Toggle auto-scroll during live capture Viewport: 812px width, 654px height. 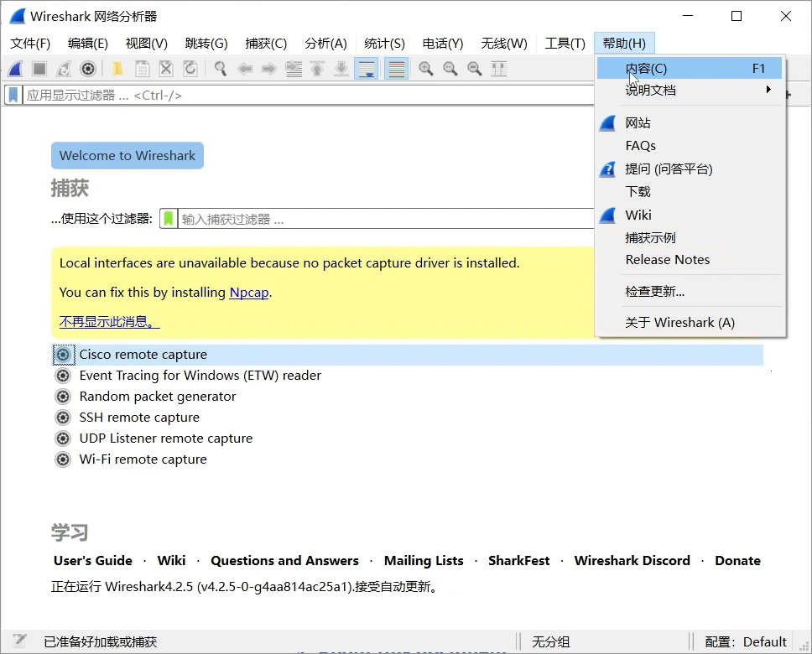(367, 69)
